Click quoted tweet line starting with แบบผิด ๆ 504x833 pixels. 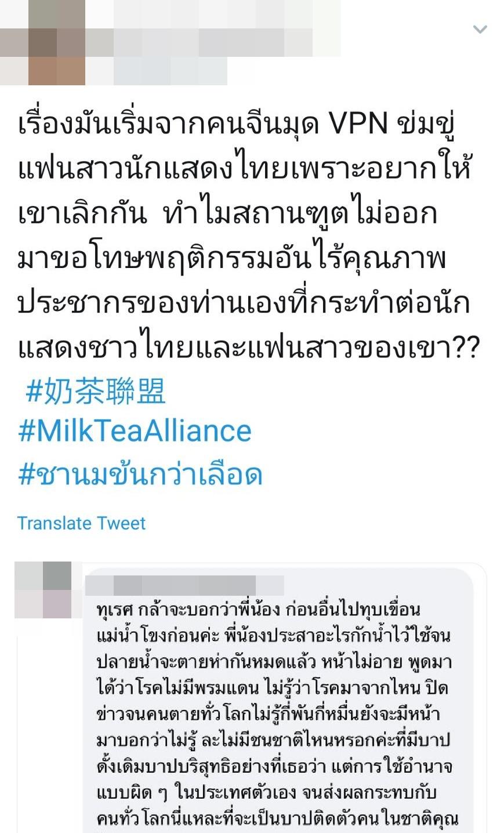[x=266, y=792]
